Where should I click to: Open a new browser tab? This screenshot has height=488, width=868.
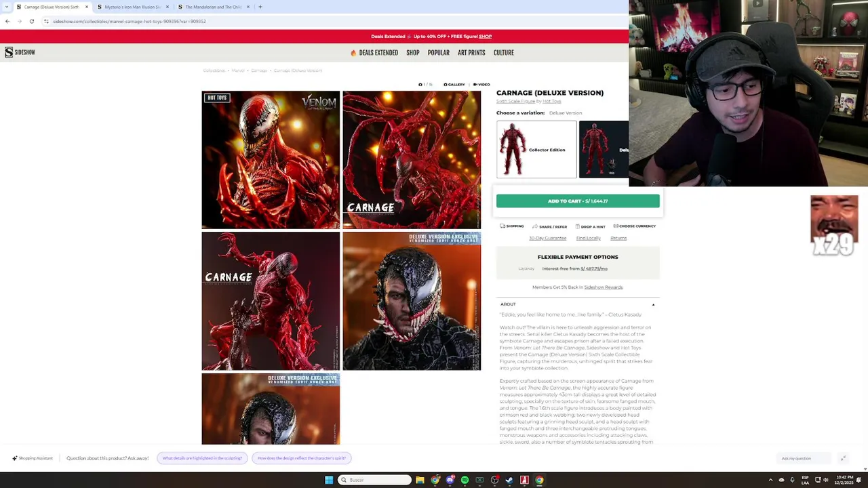click(x=260, y=7)
